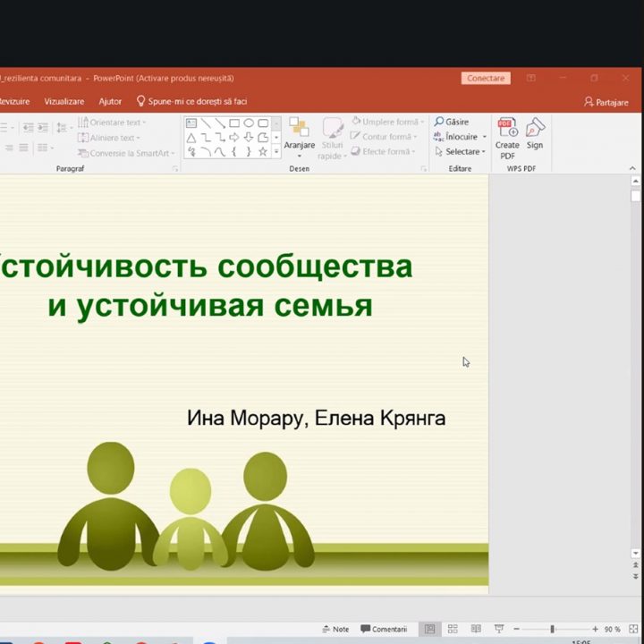Click the Partajare share button

[606, 102]
